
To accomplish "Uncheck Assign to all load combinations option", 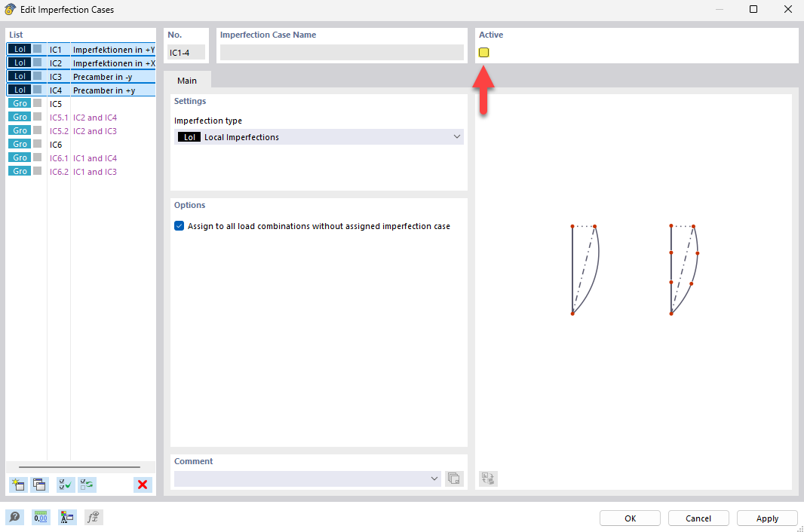I will coord(179,226).
